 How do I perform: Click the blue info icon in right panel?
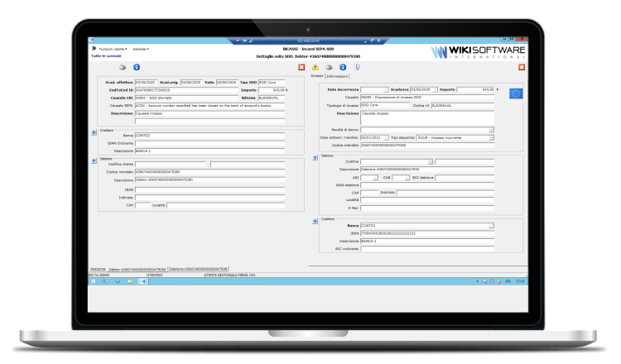coord(342,67)
